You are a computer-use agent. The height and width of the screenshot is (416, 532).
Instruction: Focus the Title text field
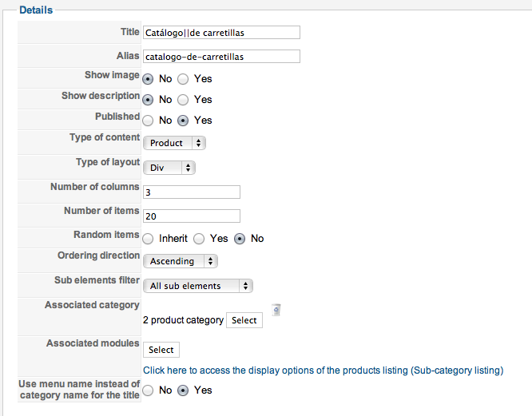(221, 33)
